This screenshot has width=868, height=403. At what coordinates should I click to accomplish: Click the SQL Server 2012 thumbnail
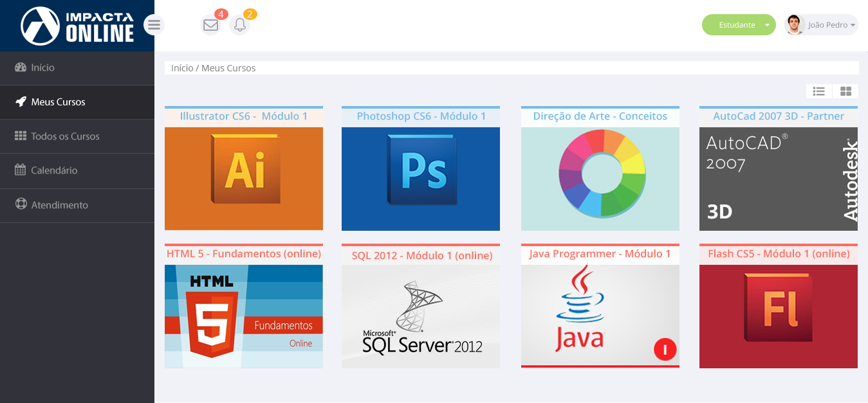[x=421, y=316]
